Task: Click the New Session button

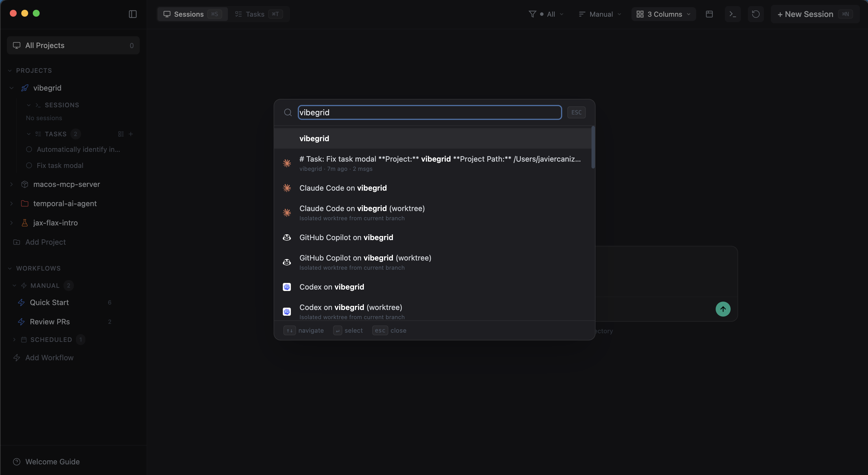Action: 806,14
